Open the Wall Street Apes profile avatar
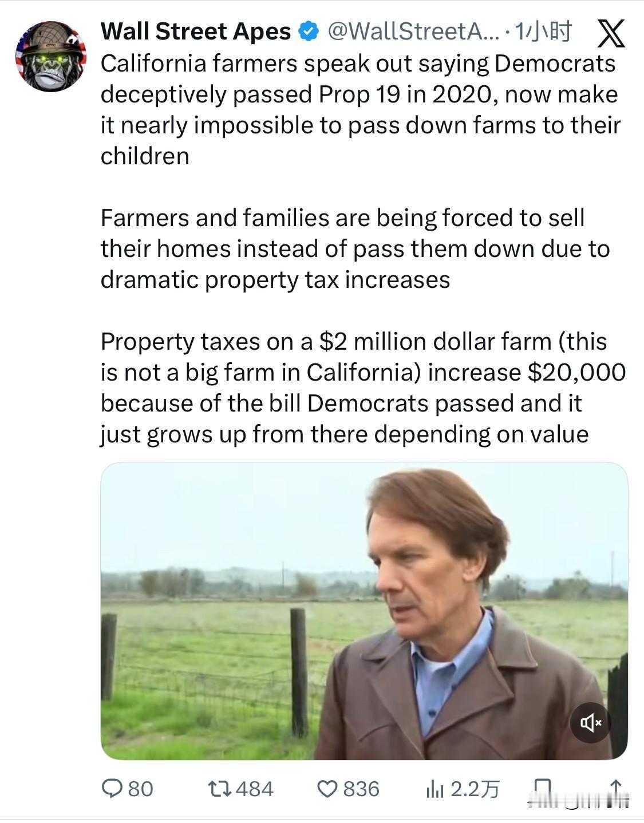The width and height of the screenshot is (644, 823). point(51,56)
